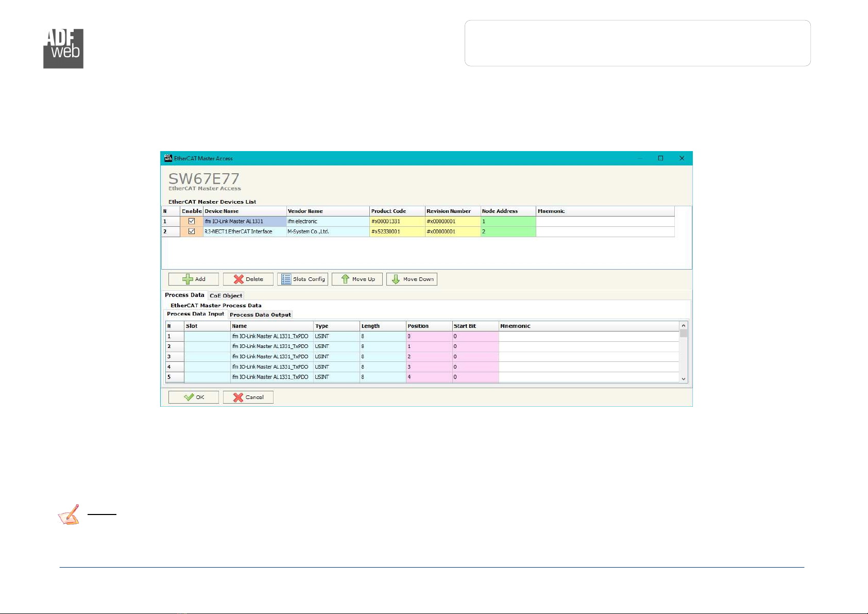
Task: Click the Slot cell in process data row 2
Action: point(207,346)
